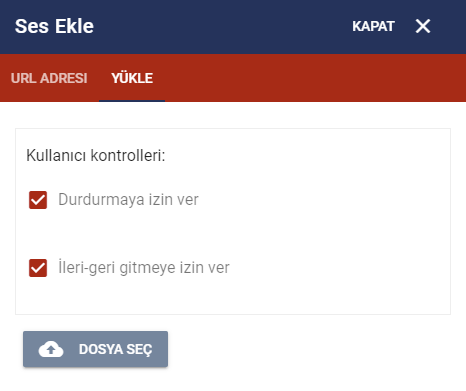466x391 pixels.
Task: Click the 'İleri-geri gitmeye izin ver' label text
Action: [144, 267]
